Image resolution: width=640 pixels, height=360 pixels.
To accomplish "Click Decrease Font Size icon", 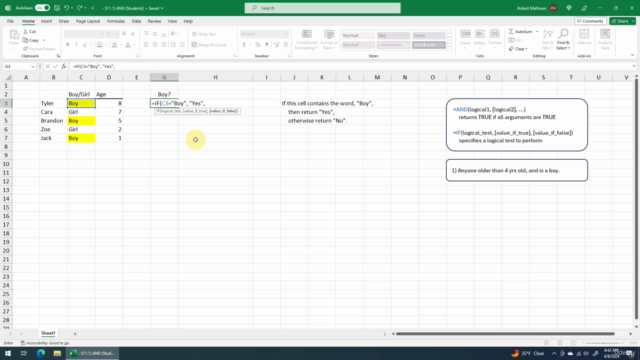I will pyautogui.click(x=133, y=34).
